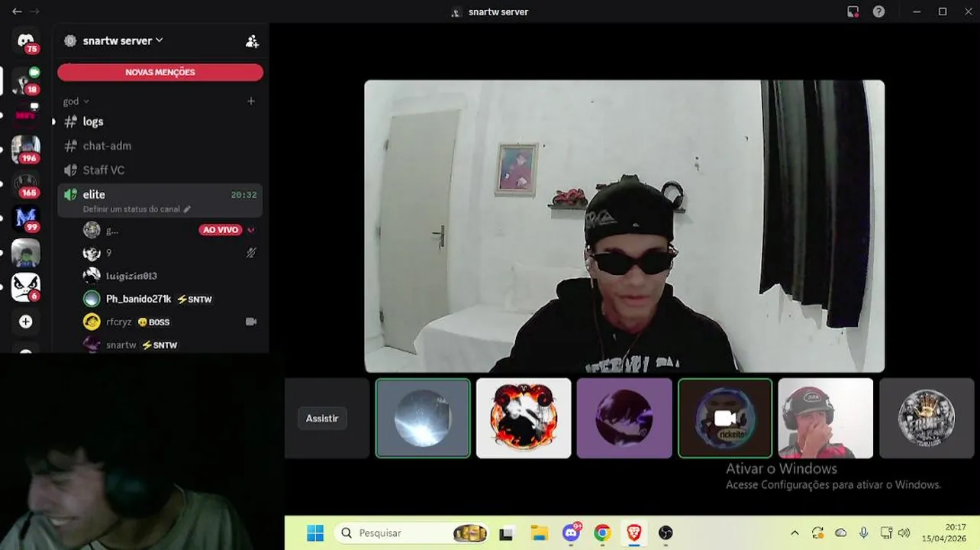
Task: Open the chat-adm text channel
Action: pos(160,146)
